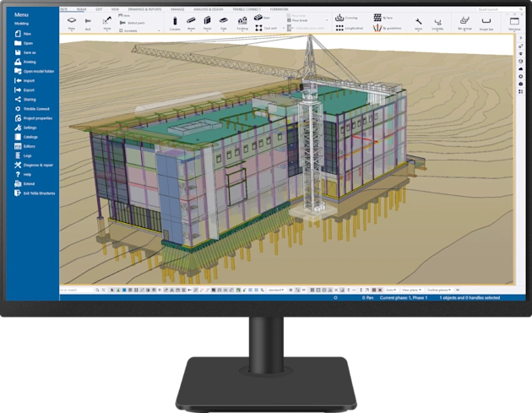Select the Crossing rebar tool
Viewport: 532px width, 413px height.
pos(346,18)
